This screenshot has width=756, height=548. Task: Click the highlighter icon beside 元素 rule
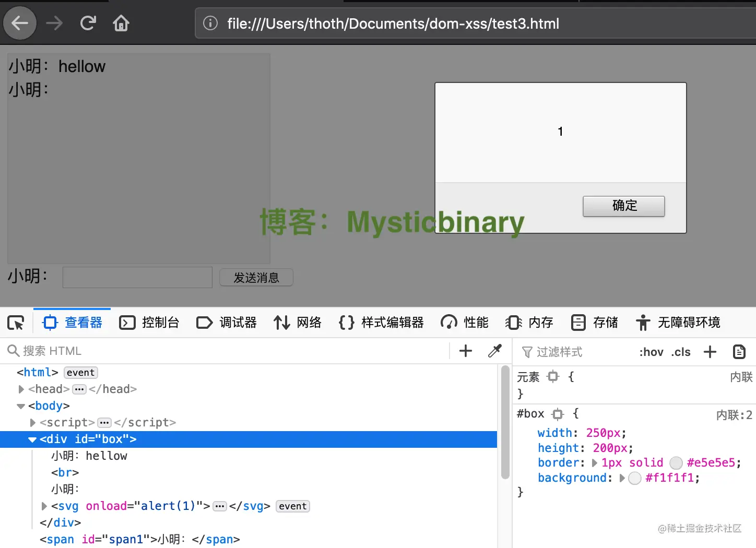pos(553,376)
